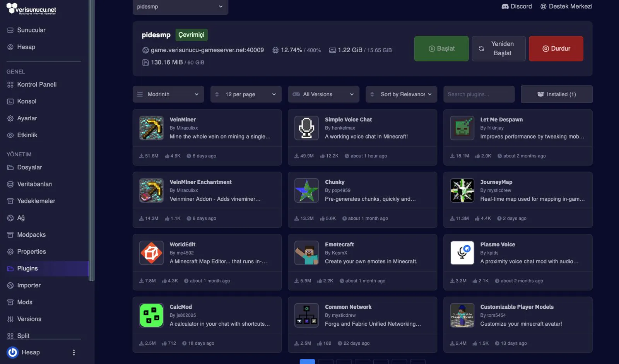The width and height of the screenshot is (619, 364).
Task: Open the Chunky star icon
Action: (x=306, y=190)
